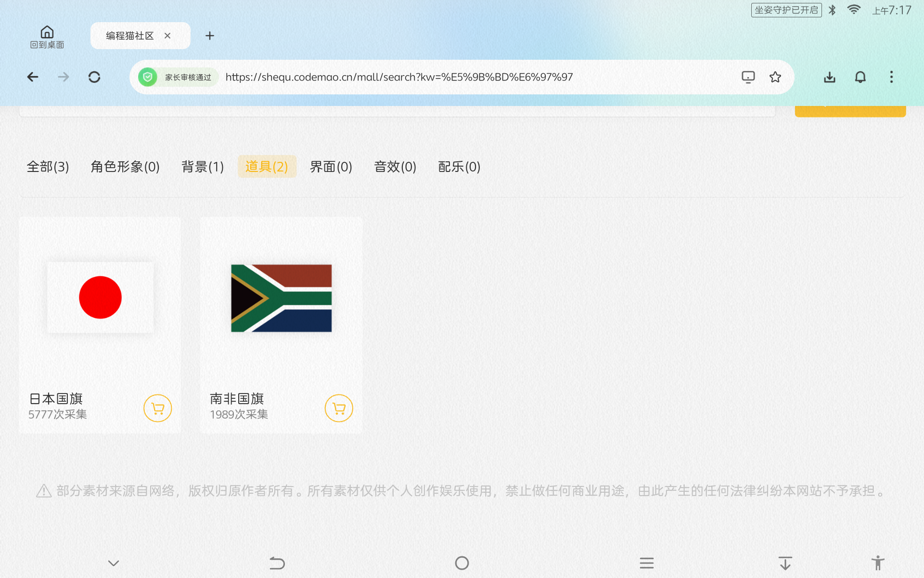Screen dimensions: 924x578
Task: Select the 道具(2) category tab
Action: pyautogui.click(x=267, y=167)
